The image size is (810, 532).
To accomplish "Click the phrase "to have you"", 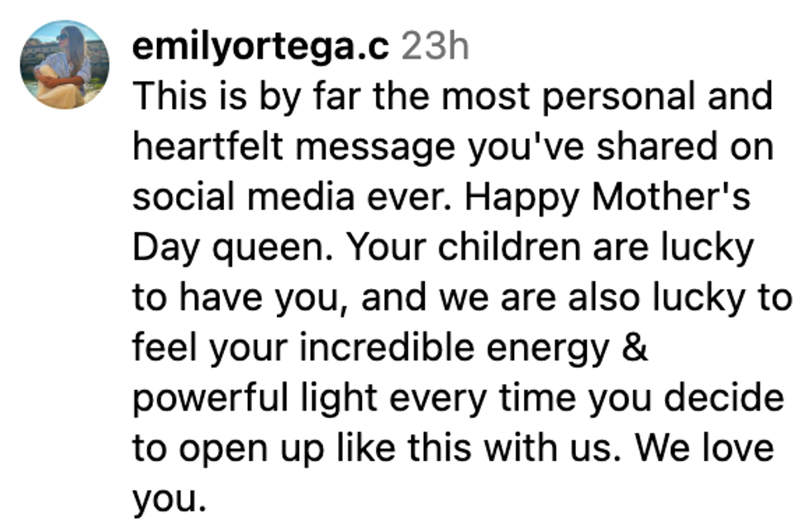I will coord(236,299).
